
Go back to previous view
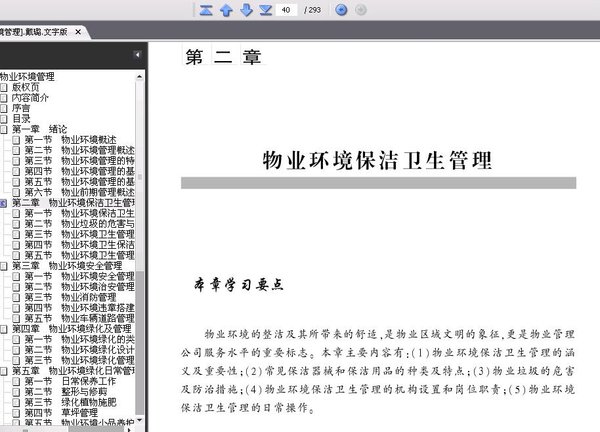click(x=341, y=10)
